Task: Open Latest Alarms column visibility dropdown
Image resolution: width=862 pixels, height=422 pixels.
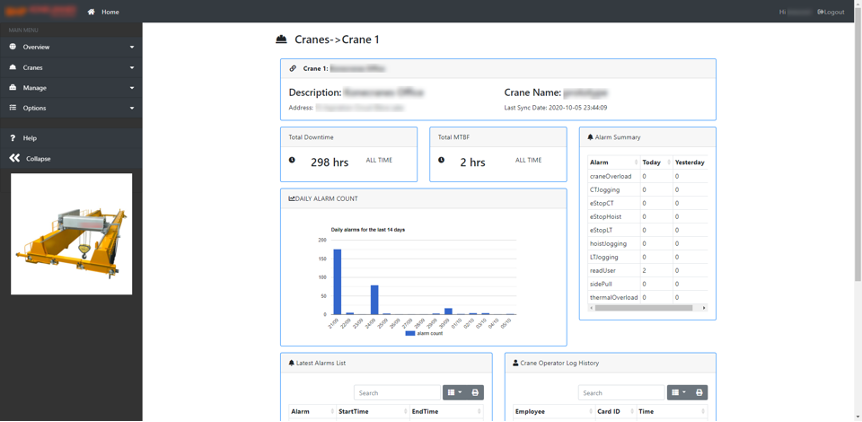Action: 454,393
